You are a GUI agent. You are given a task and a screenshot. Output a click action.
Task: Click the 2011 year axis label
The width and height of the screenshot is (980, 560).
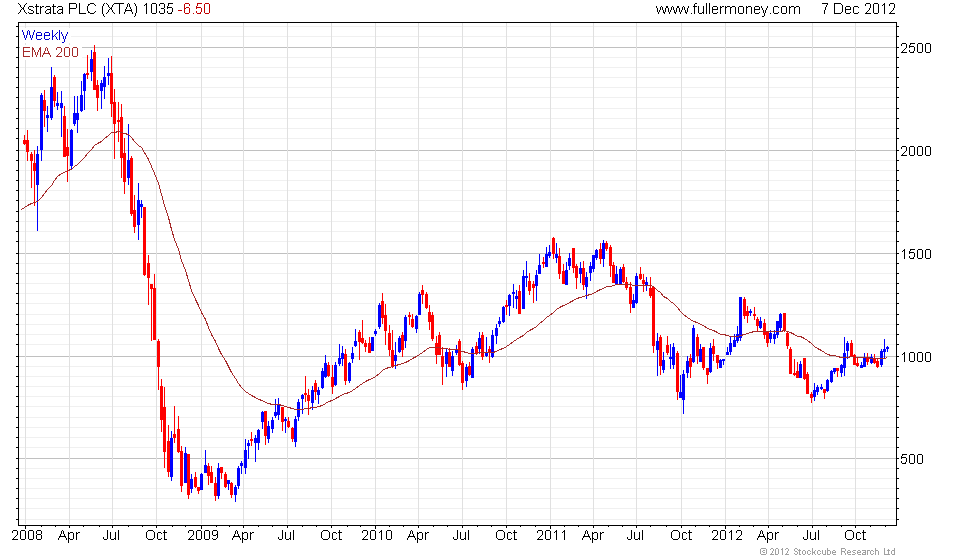point(551,535)
